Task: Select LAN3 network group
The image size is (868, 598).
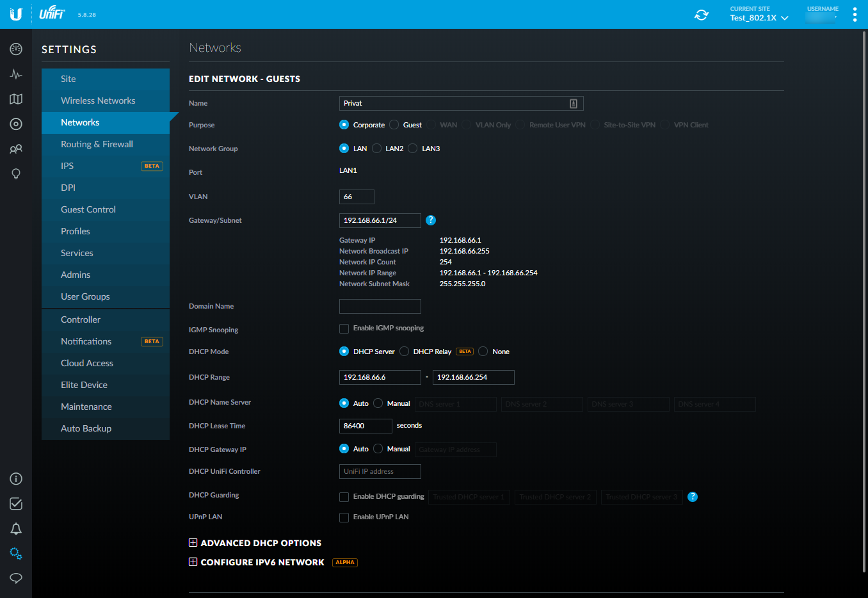Action: [x=413, y=149]
